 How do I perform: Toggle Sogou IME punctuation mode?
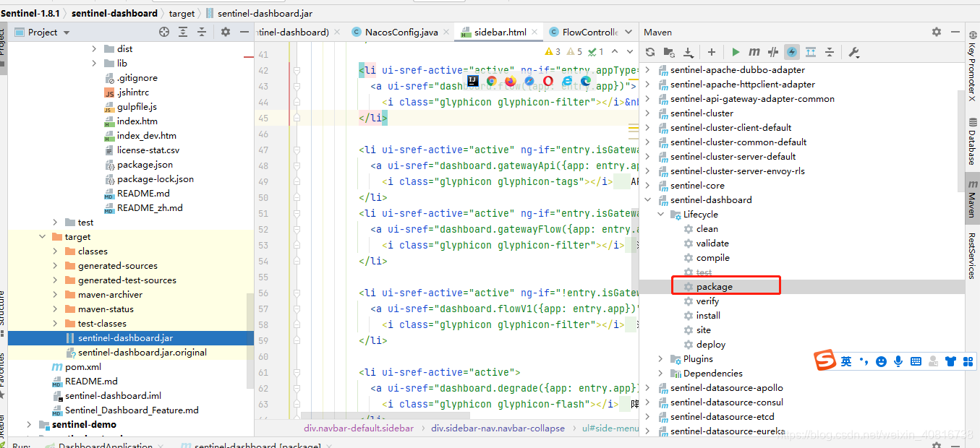864,361
